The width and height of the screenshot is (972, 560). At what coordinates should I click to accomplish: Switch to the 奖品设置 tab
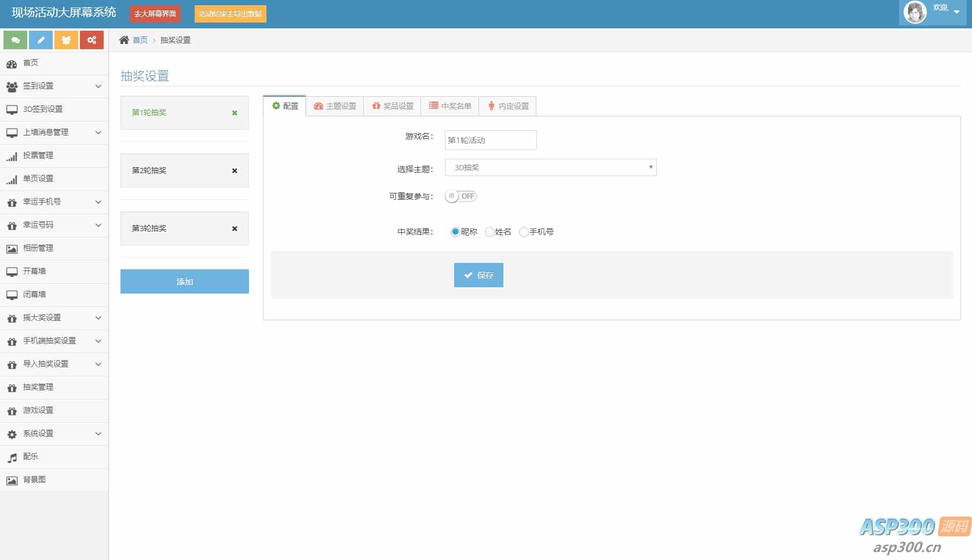393,106
